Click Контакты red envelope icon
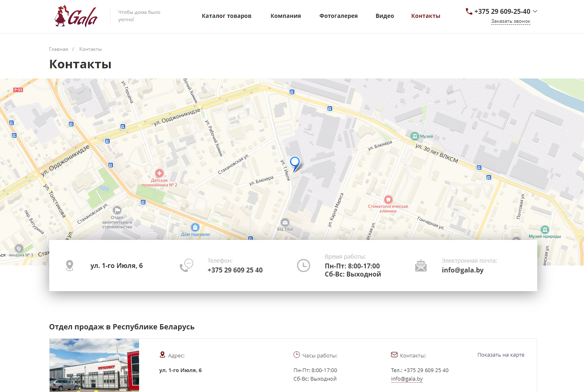Image resolution: width=584 pixels, height=392 pixels. [x=394, y=355]
